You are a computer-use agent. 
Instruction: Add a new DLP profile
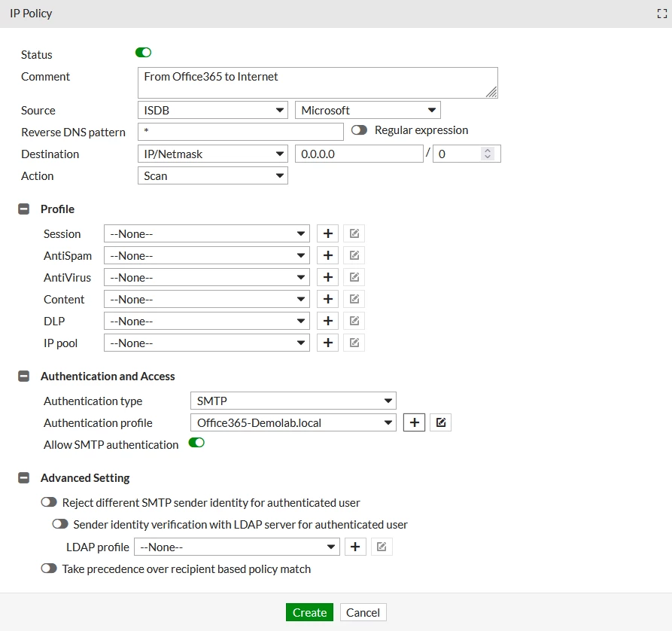pyautogui.click(x=328, y=322)
